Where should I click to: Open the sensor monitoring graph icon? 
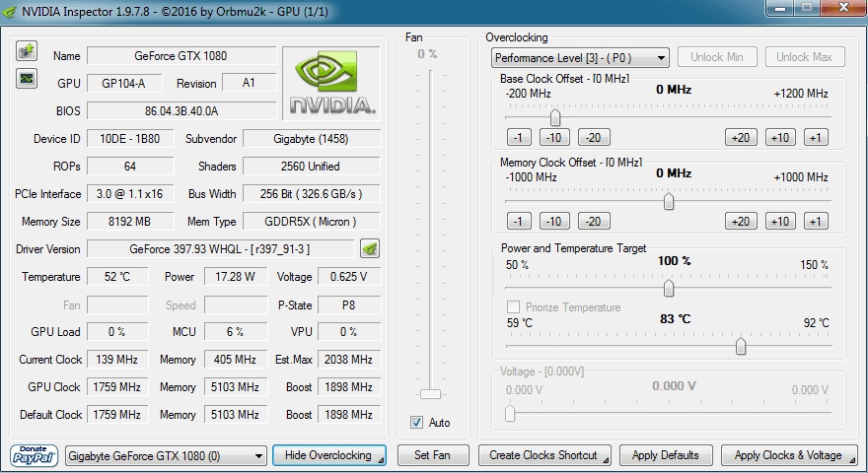tap(26, 79)
